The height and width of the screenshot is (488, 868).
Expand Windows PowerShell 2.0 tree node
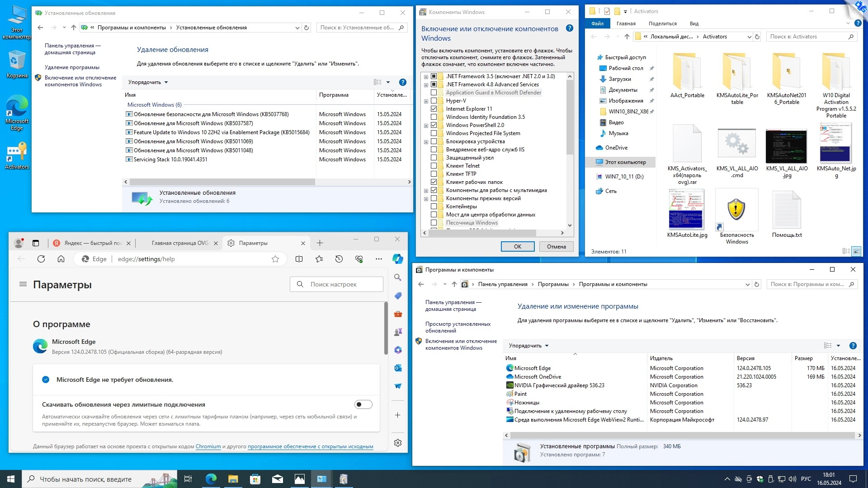coord(426,126)
